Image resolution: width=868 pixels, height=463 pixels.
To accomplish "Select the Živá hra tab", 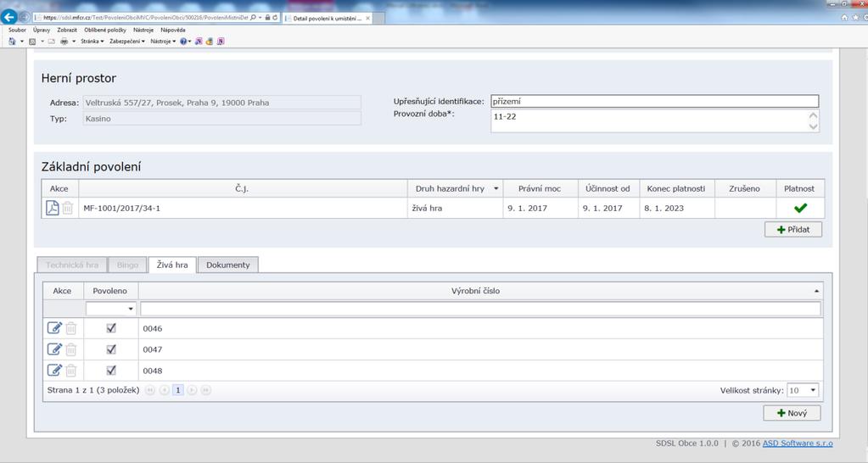I will (172, 265).
